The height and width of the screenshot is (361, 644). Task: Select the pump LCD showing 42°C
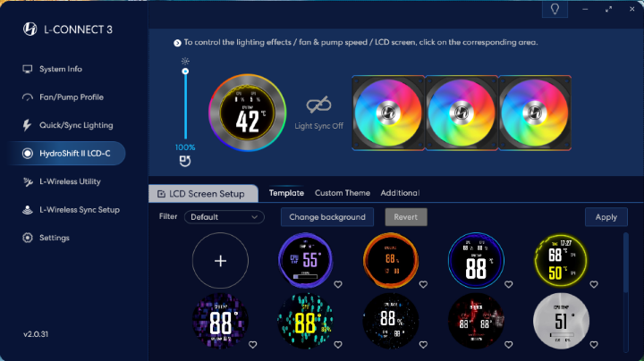(247, 113)
